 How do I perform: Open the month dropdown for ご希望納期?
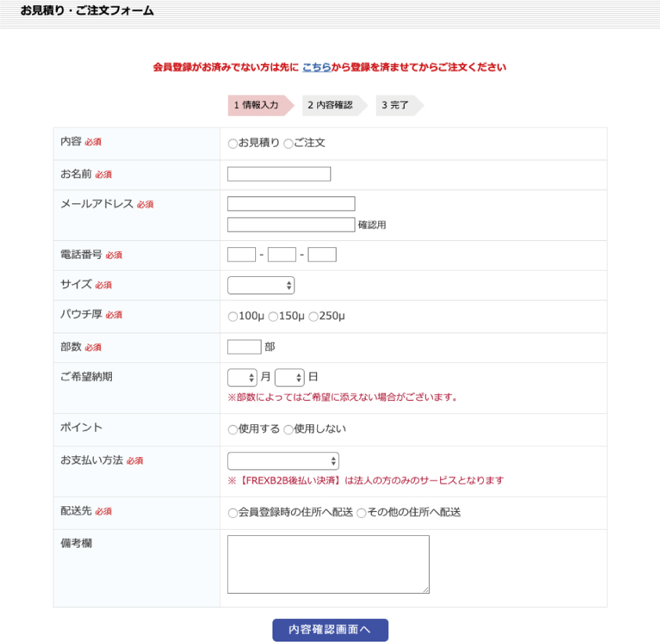[242, 377]
